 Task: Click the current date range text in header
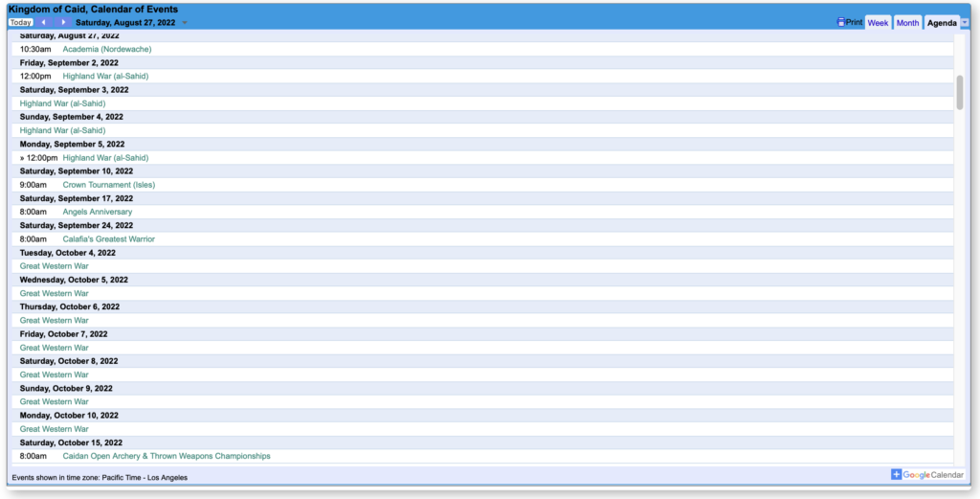pos(125,23)
